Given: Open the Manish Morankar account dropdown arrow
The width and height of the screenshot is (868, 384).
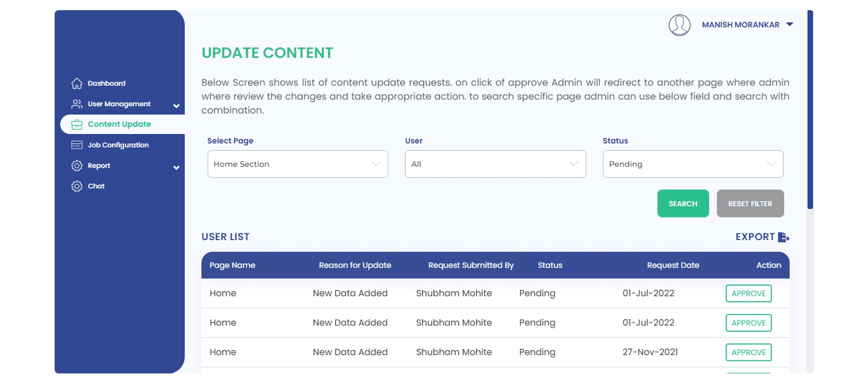Looking at the screenshot, I should [x=790, y=25].
